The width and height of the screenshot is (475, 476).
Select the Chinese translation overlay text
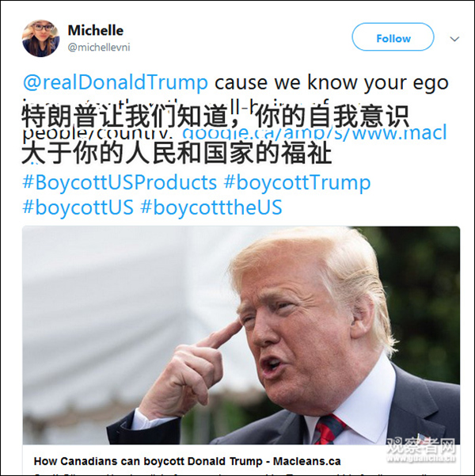[x=215, y=135]
